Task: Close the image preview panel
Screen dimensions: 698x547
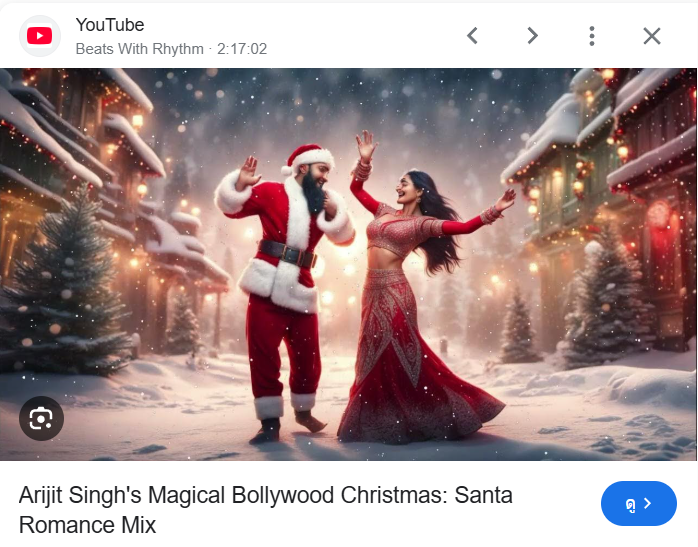Action: (x=652, y=36)
